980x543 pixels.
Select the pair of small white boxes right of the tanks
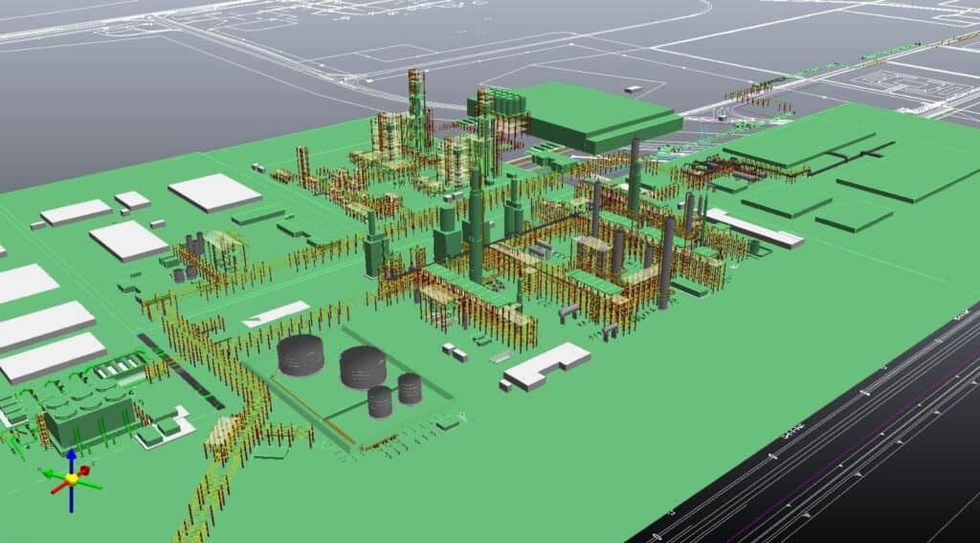pos(454,351)
